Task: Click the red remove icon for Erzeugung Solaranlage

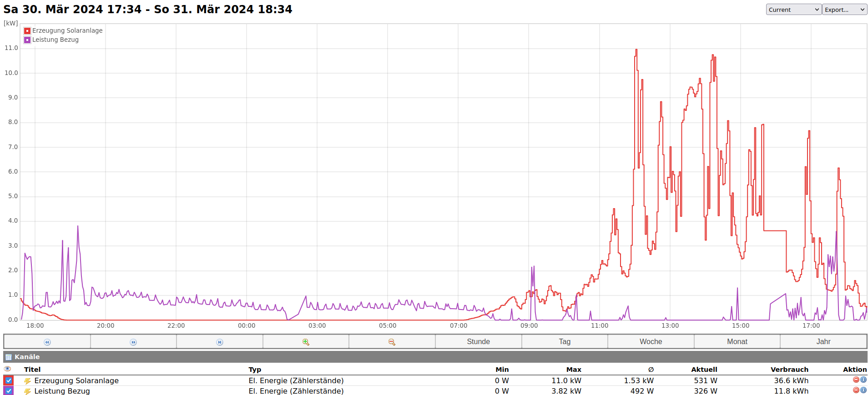Action: click(856, 380)
